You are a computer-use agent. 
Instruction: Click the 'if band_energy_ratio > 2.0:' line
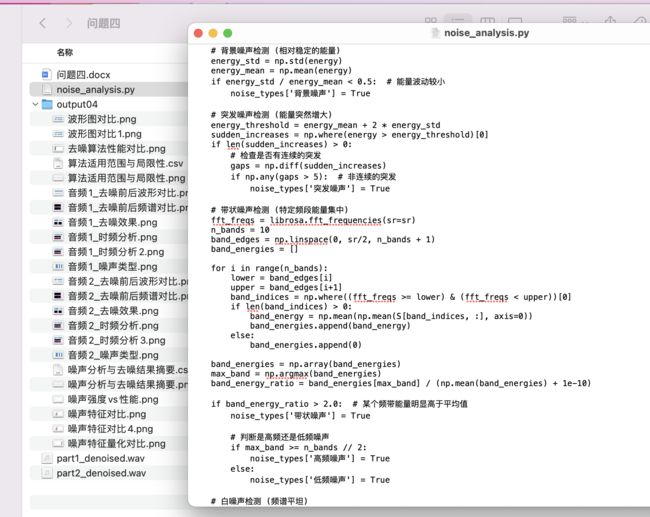pos(339,404)
